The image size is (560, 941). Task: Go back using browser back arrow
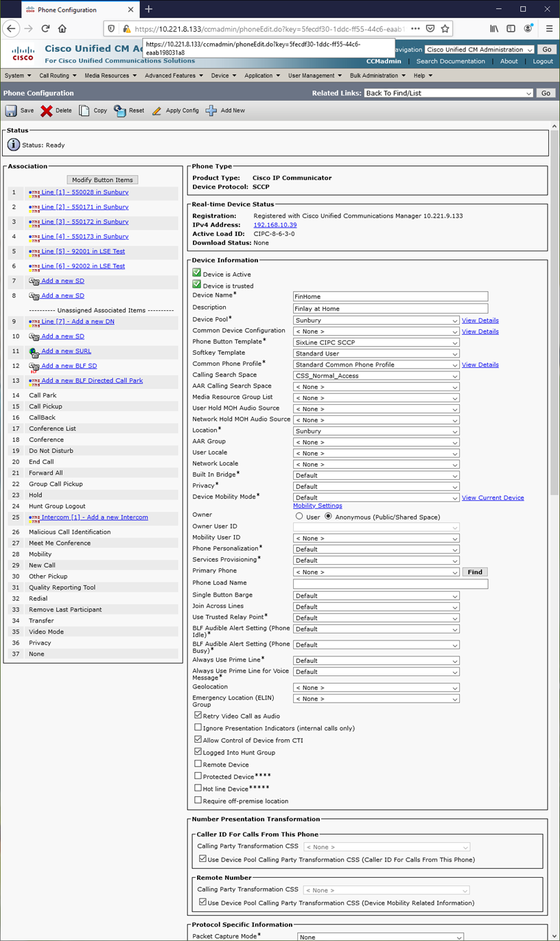pyautogui.click(x=11, y=29)
